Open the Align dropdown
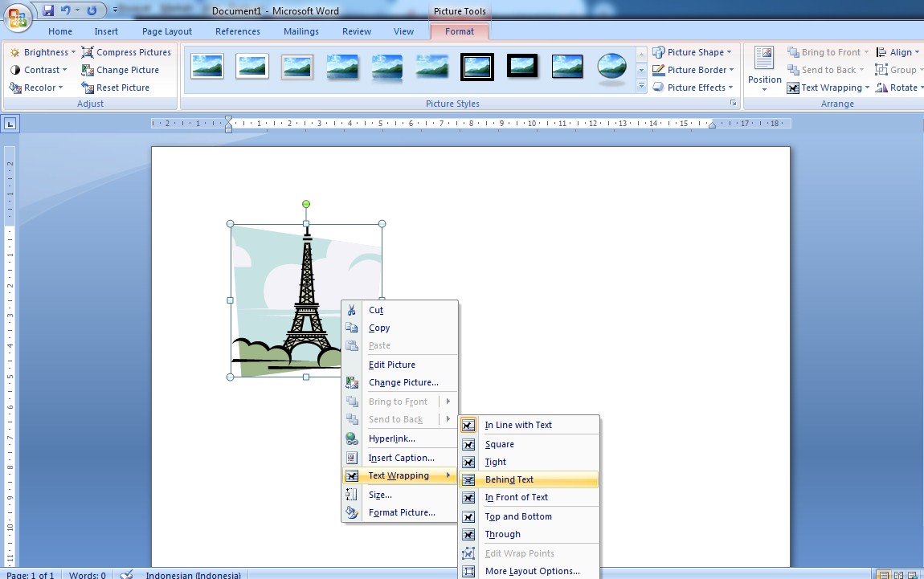This screenshot has width=924, height=579. (897, 52)
